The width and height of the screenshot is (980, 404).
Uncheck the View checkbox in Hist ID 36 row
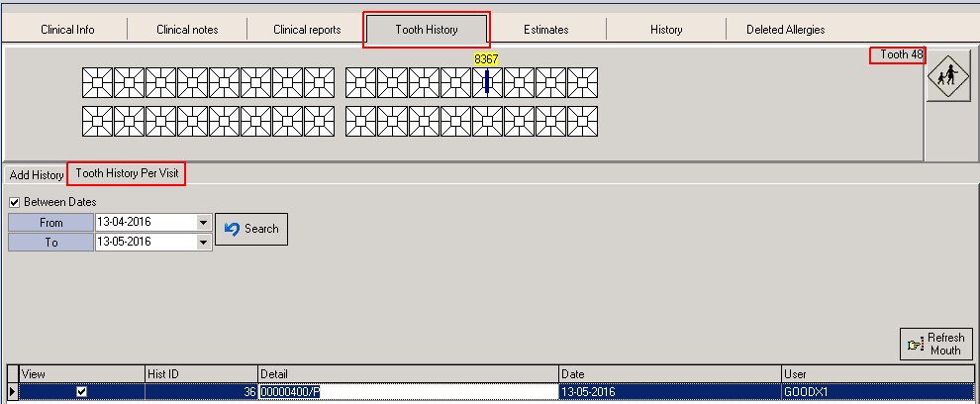tap(81, 392)
